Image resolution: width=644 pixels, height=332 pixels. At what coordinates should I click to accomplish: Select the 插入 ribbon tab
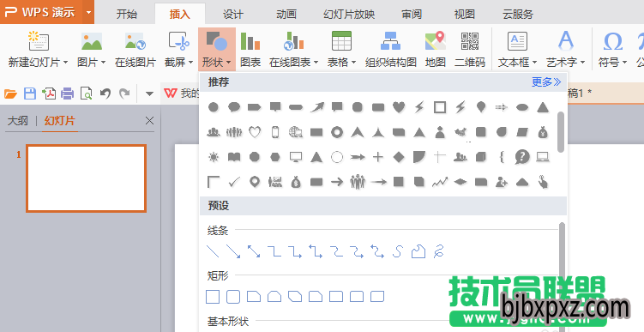(x=180, y=14)
